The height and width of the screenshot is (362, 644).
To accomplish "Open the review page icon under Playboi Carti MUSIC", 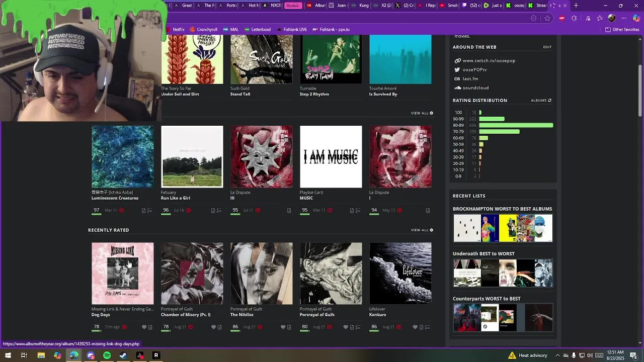I will click(x=352, y=211).
